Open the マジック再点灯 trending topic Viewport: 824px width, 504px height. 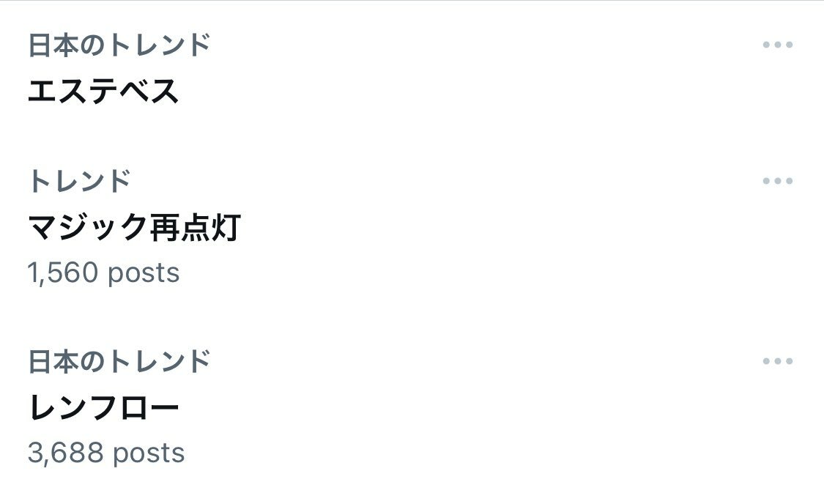[134, 228]
